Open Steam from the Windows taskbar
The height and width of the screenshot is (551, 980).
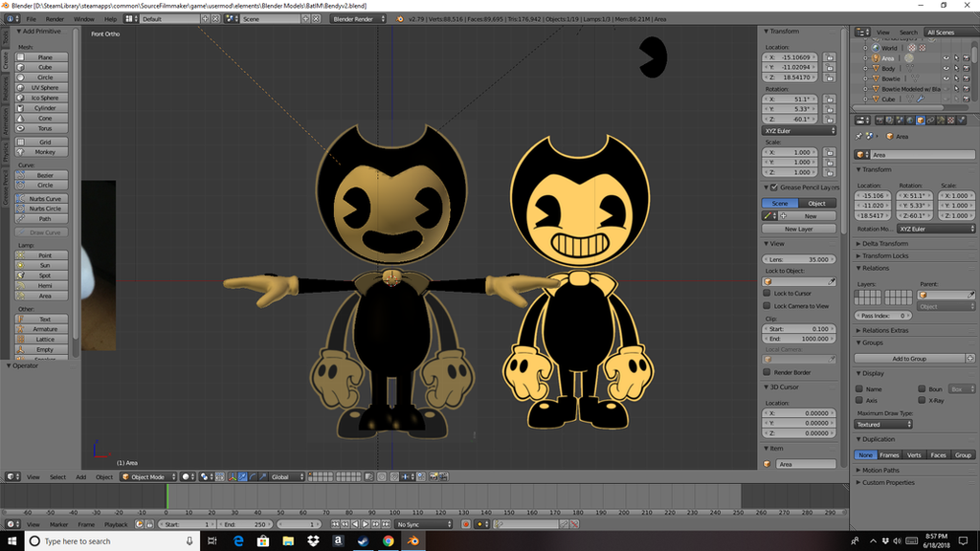pyautogui.click(x=363, y=541)
